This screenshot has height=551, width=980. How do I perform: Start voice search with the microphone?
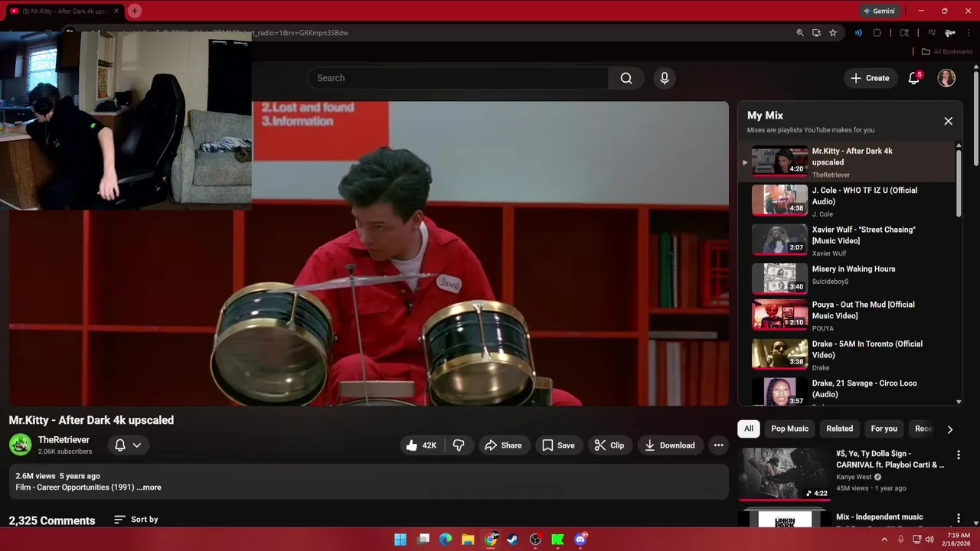(664, 78)
